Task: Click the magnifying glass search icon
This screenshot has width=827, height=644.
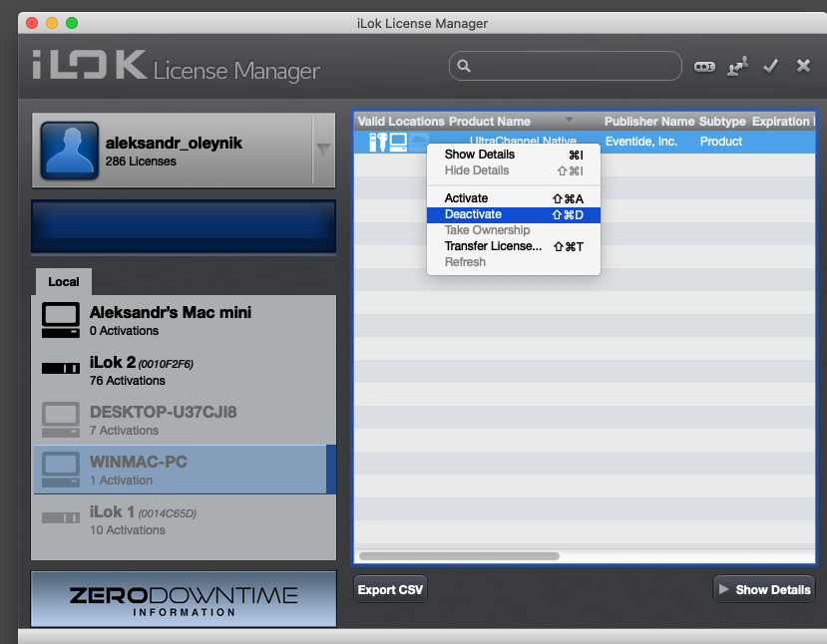Action: point(464,66)
